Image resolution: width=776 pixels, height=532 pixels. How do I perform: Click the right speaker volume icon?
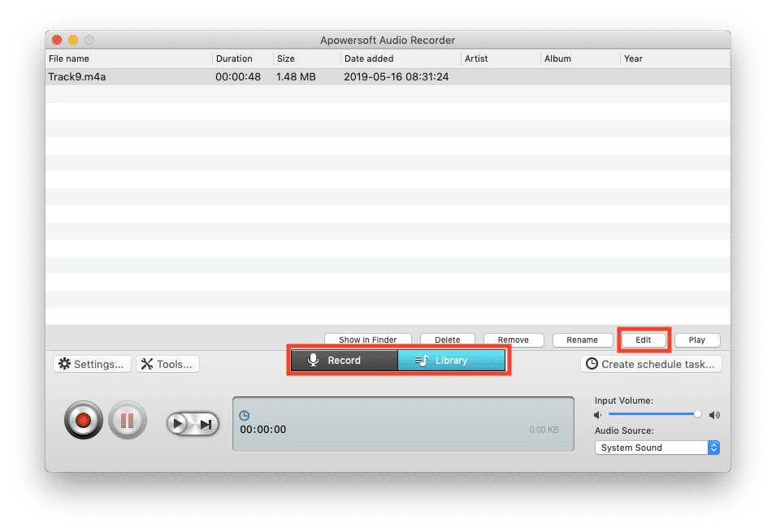[714, 414]
